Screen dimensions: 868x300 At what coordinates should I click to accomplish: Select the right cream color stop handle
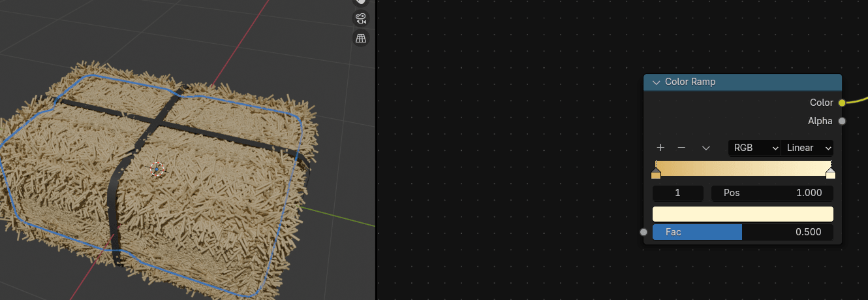(x=830, y=173)
